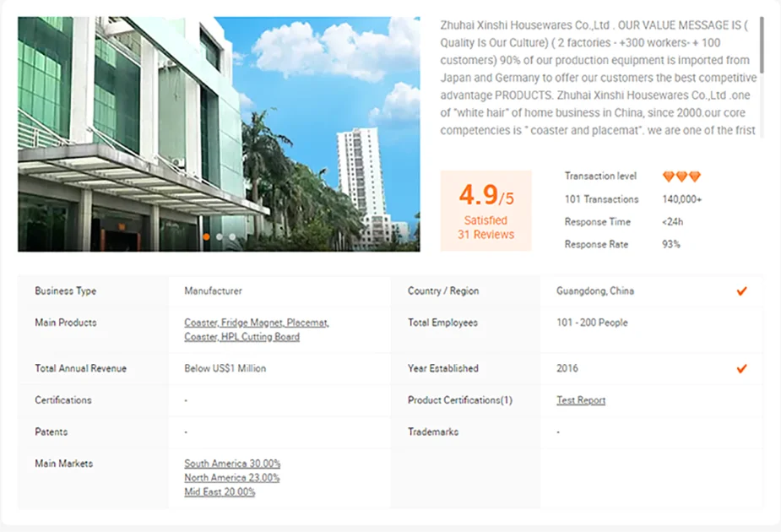Click the <24h response time value
This screenshot has height=532, width=781.
[672, 221]
